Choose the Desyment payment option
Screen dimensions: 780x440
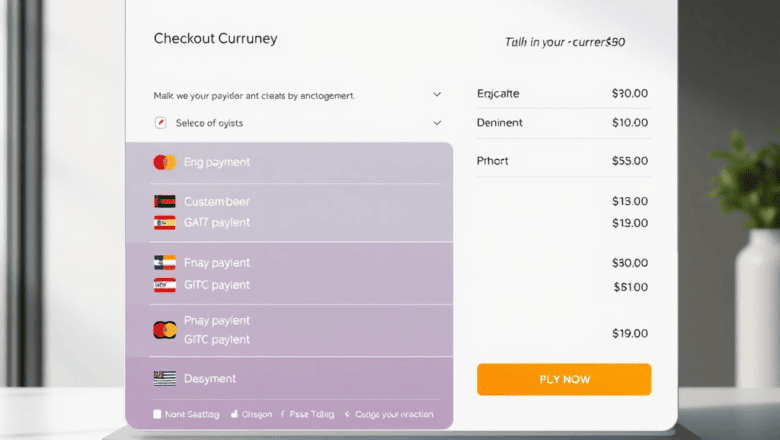[x=290, y=378]
